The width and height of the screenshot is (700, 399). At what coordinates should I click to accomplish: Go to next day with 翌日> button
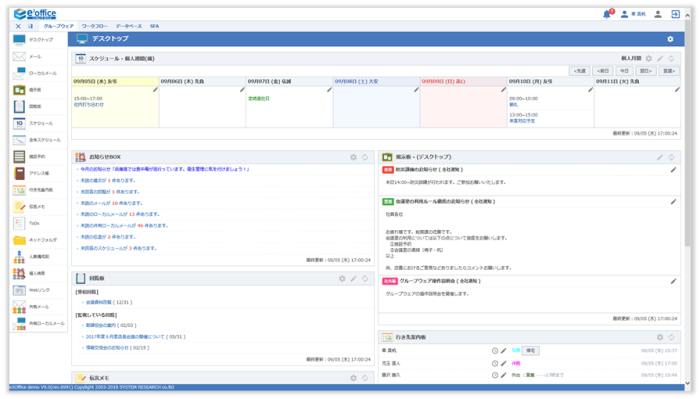646,71
